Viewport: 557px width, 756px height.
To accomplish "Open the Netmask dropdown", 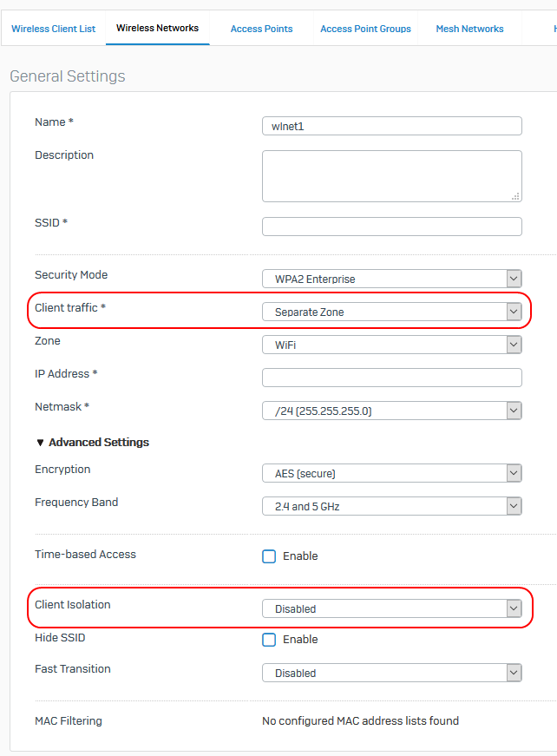I will (392, 411).
